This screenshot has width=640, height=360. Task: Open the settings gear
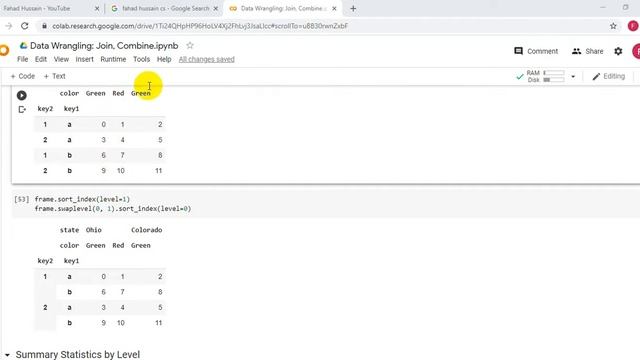[618, 51]
